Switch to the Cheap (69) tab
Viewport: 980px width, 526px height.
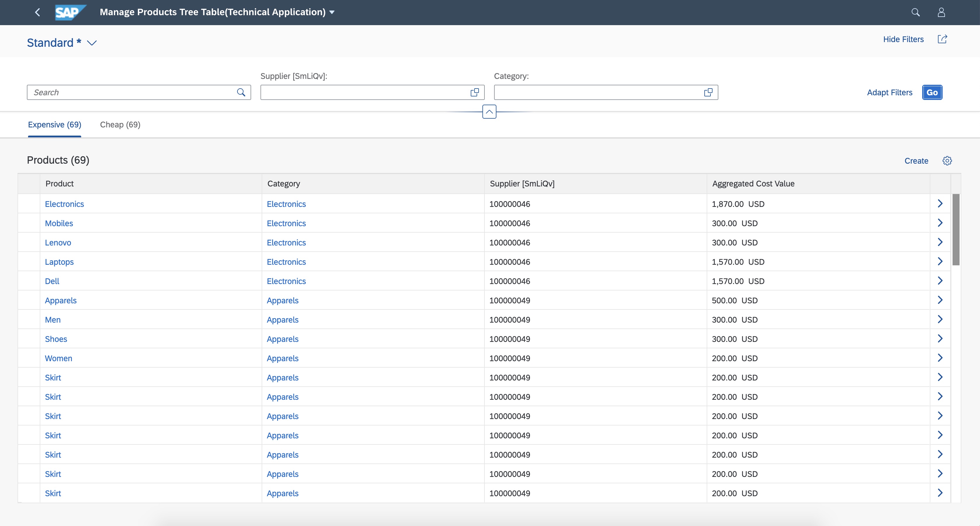120,124
